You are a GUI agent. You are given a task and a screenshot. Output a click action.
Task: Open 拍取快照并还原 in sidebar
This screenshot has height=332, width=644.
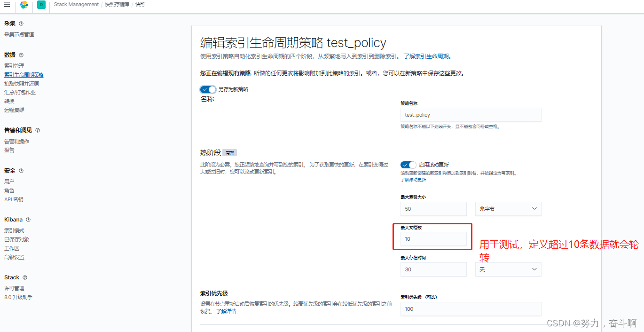click(22, 84)
